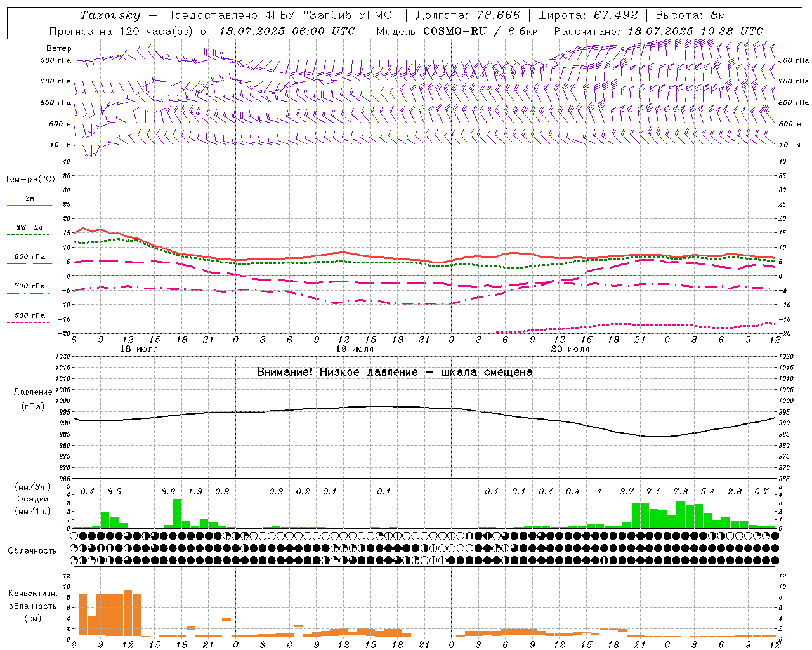Click the 3.5 precipitation total value

point(114,492)
